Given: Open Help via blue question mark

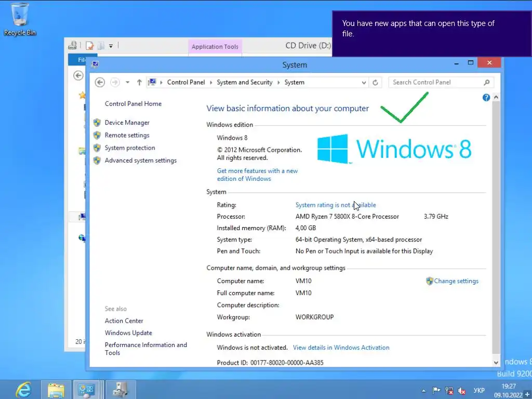Looking at the screenshot, I should tap(486, 98).
